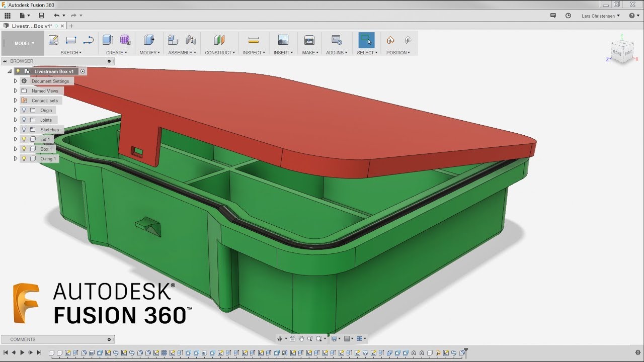The image size is (644, 362).
Task: Open the MODIFY menu
Action: tap(149, 52)
